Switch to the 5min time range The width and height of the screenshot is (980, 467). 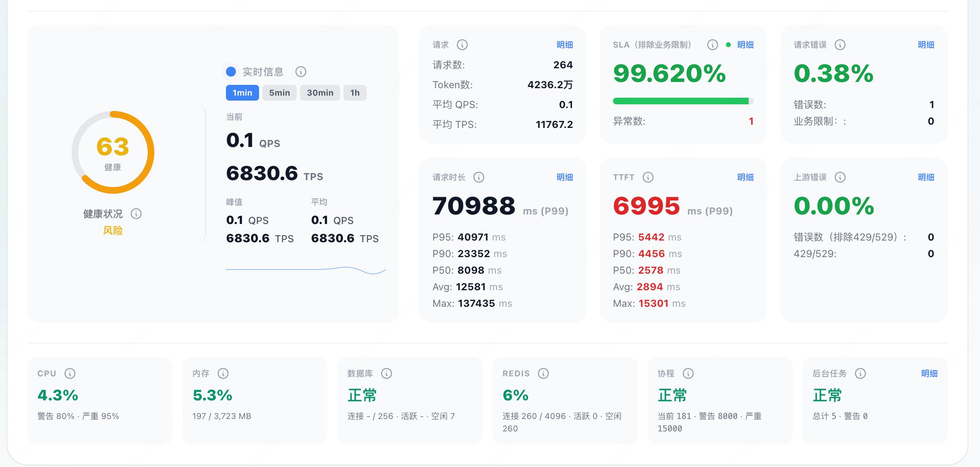pos(280,93)
